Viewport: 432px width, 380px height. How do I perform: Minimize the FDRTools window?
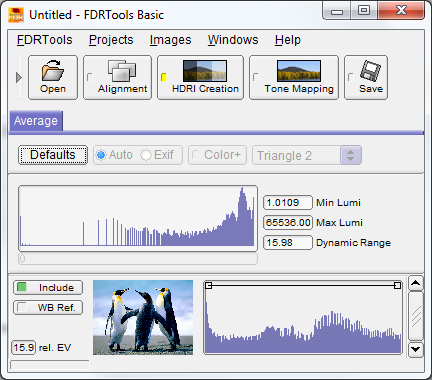(337, 11)
